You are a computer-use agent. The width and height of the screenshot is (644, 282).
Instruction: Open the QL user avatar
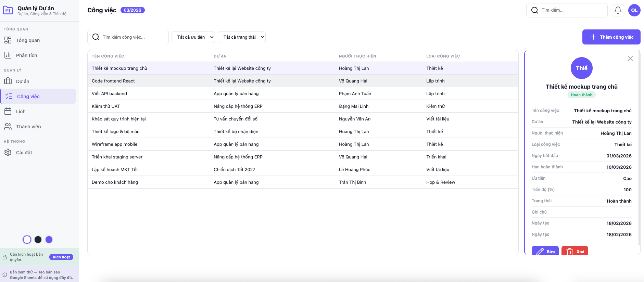click(x=634, y=10)
